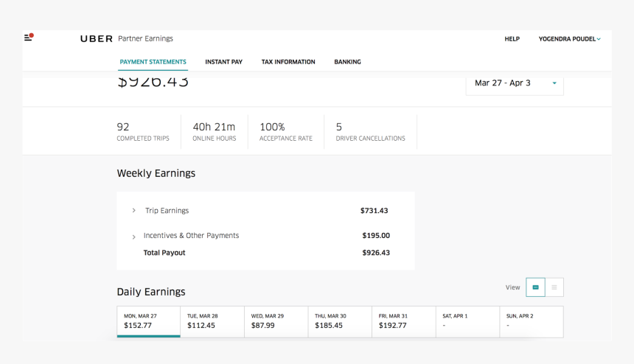The height and width of the screenshot is (364, 634).
Task: Open the hamburger menu with notification dot
Action: (28, 37)
